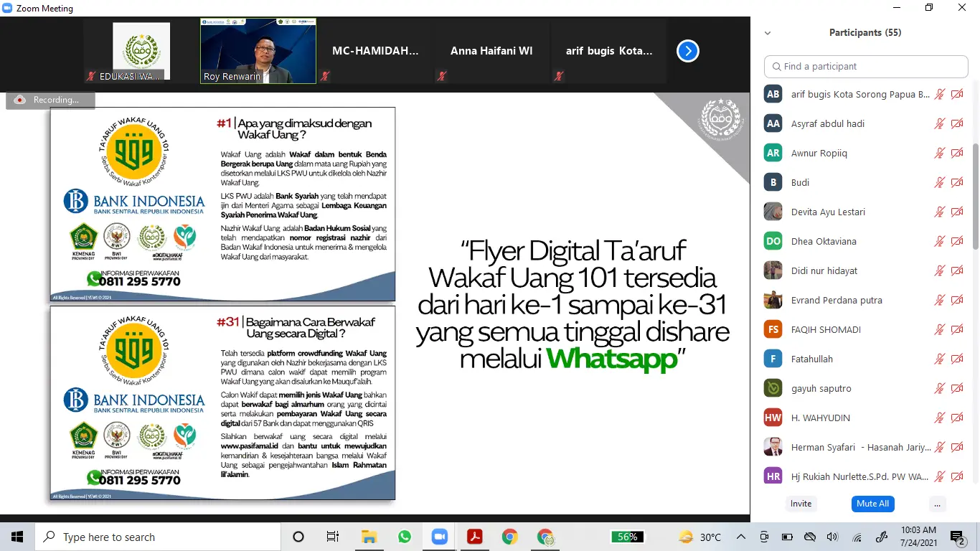
Task: Click video-off icon for H. WAHYUDIN
Action: pyautogui.click(x=957, y=418)
